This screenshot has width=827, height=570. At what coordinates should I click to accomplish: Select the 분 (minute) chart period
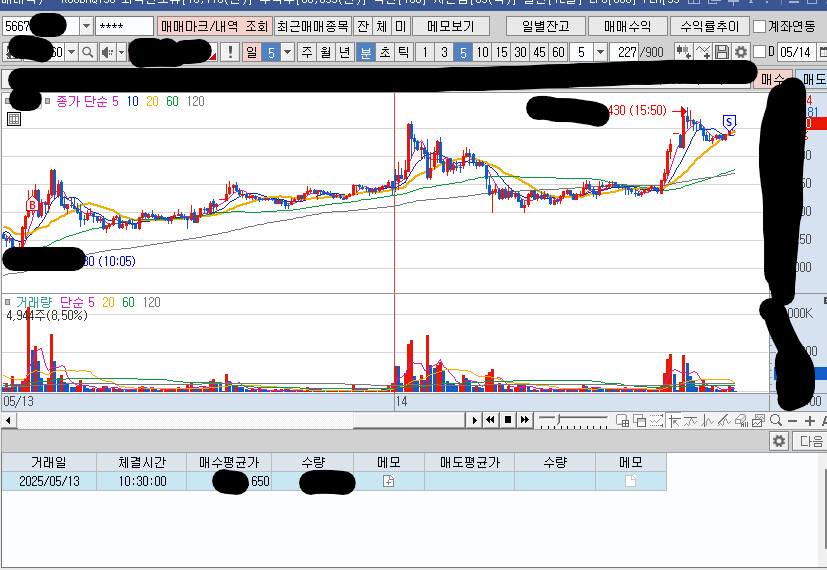365,52
